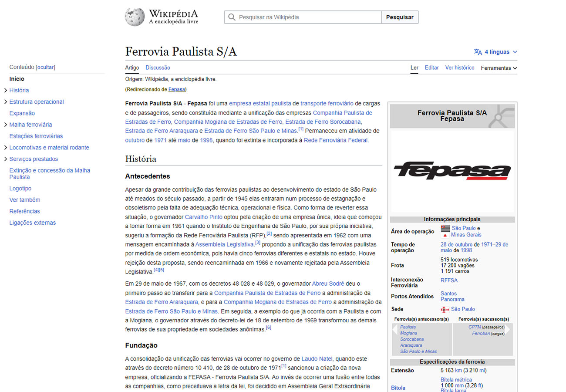Open the Fepasa logo image
The height and width of the screenshot is (392, 566).
pos(452,171)
